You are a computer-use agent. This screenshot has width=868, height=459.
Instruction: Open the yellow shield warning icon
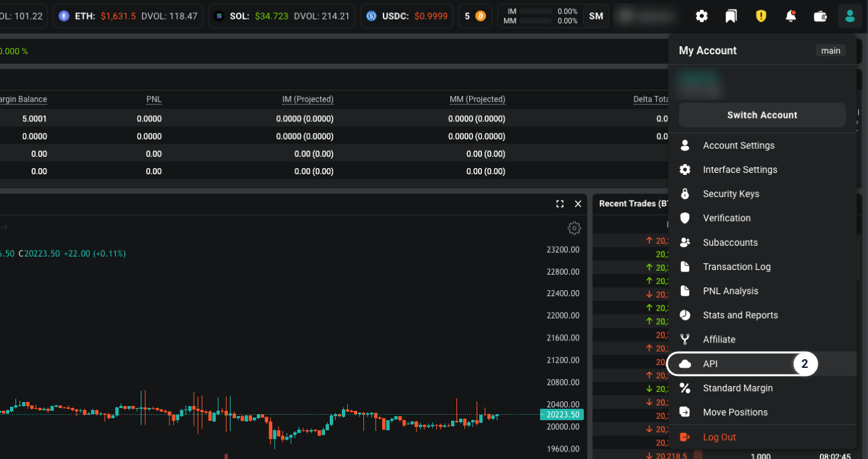point(761,16)
